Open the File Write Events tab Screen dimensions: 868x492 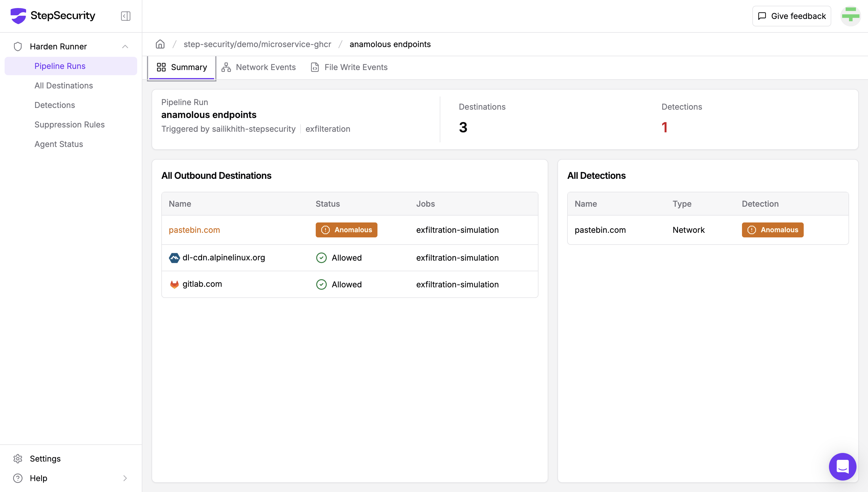coord(349,67)
